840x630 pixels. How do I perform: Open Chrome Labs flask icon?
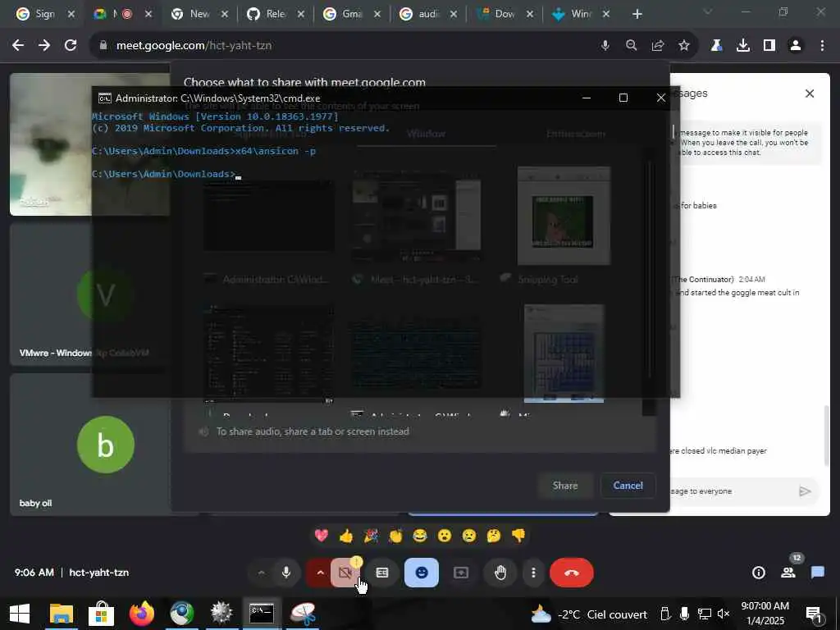[x=716, y=46]
